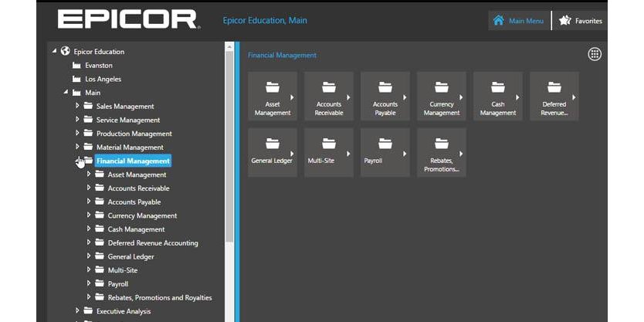The height and width of the screenshot is (322, 644).
Task: Open the Asset Management folder tile
Action: (273, 96)
